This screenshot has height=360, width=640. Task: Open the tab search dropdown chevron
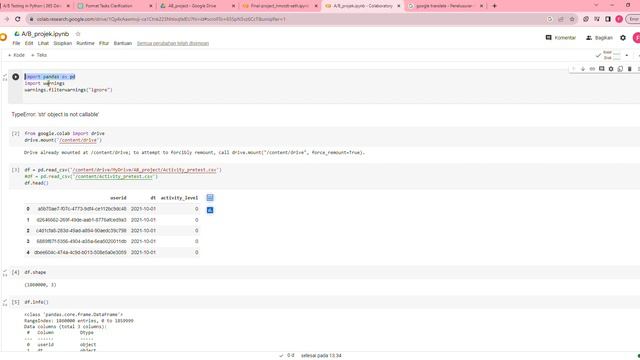pyautogui.click(x=596, y=5)
